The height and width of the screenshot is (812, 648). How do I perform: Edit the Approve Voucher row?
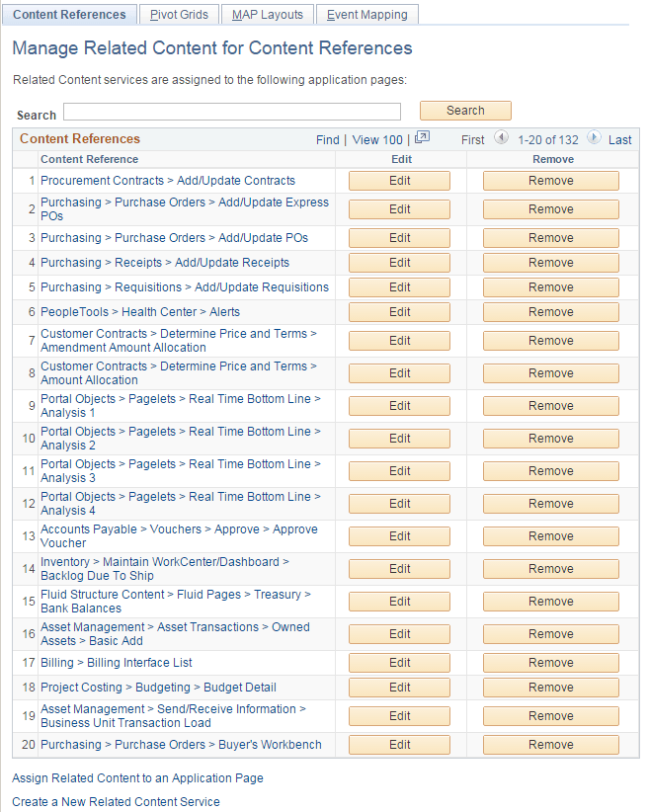pyautogui.click(x=399, y=536)
